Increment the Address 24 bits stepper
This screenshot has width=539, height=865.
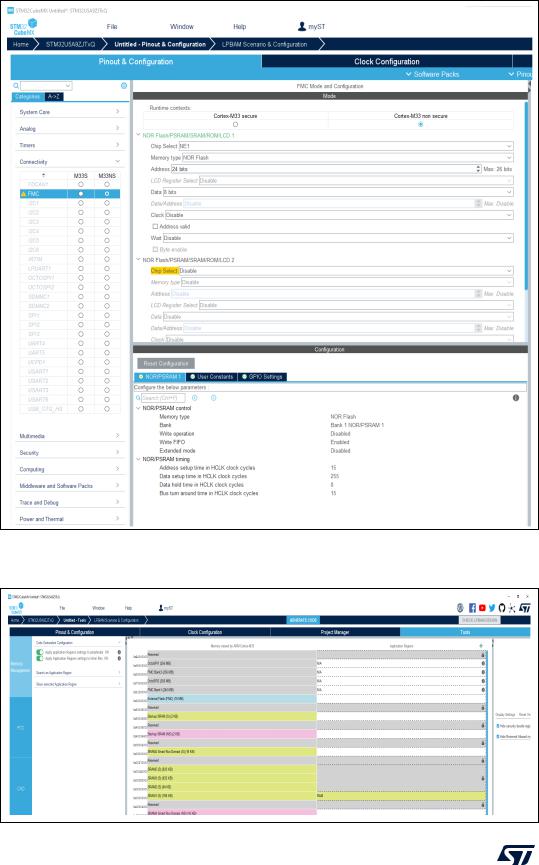click(478, 167)
